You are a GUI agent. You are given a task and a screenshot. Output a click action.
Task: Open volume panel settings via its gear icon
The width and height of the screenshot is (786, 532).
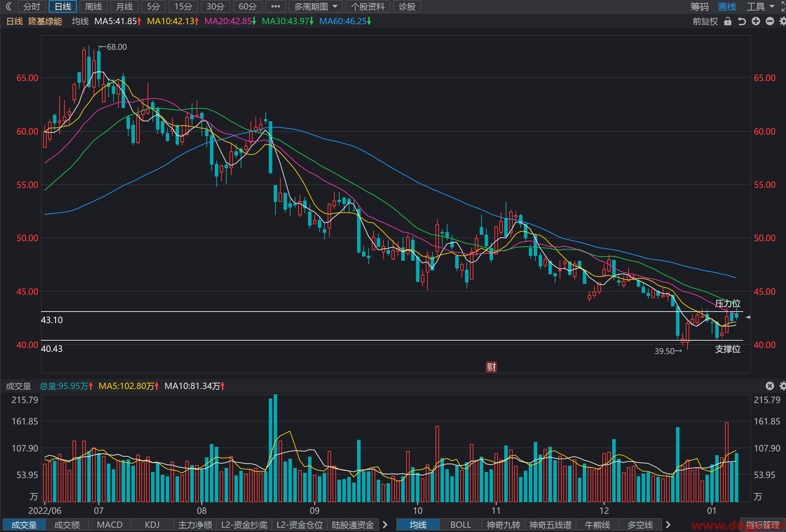pyautogui.click(x=782, y=386)
